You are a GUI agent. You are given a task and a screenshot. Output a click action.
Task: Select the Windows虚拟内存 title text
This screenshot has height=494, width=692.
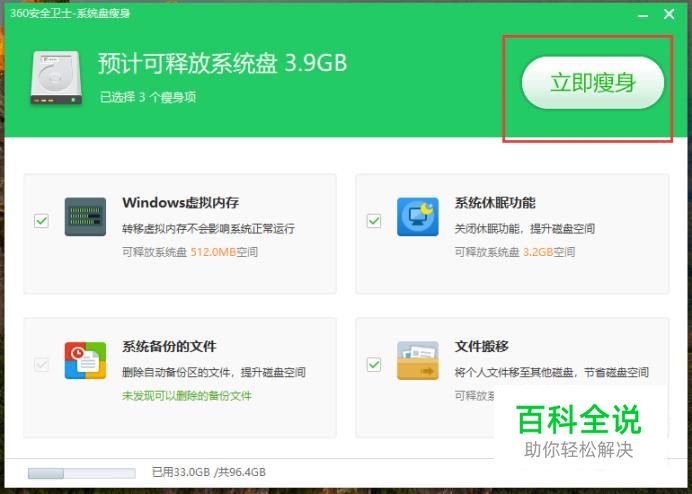pos(181,203)
